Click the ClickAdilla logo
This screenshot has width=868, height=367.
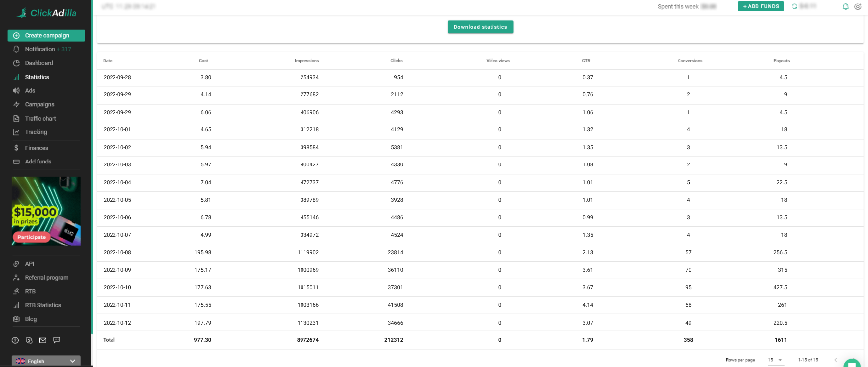coord(47,13)
